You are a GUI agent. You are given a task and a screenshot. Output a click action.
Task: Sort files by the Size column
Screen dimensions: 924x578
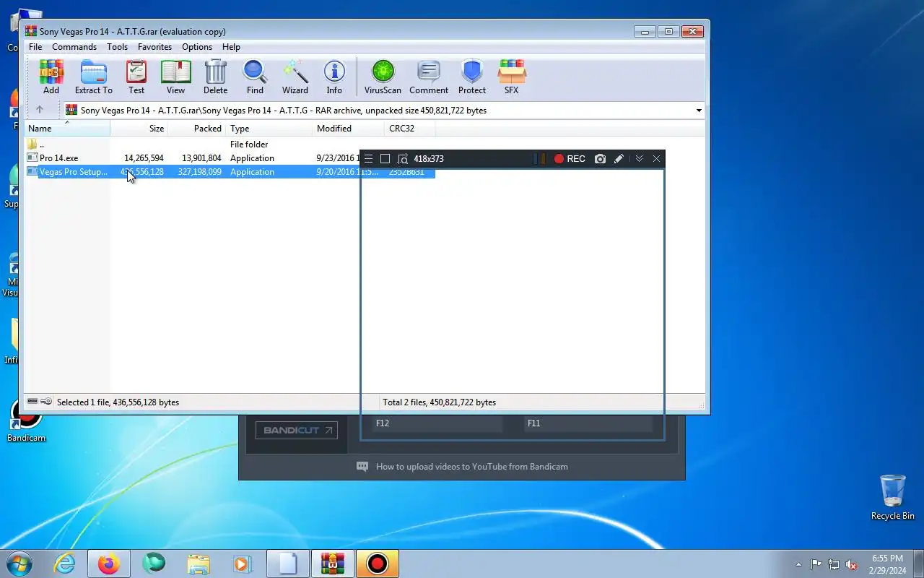[139, 129]
